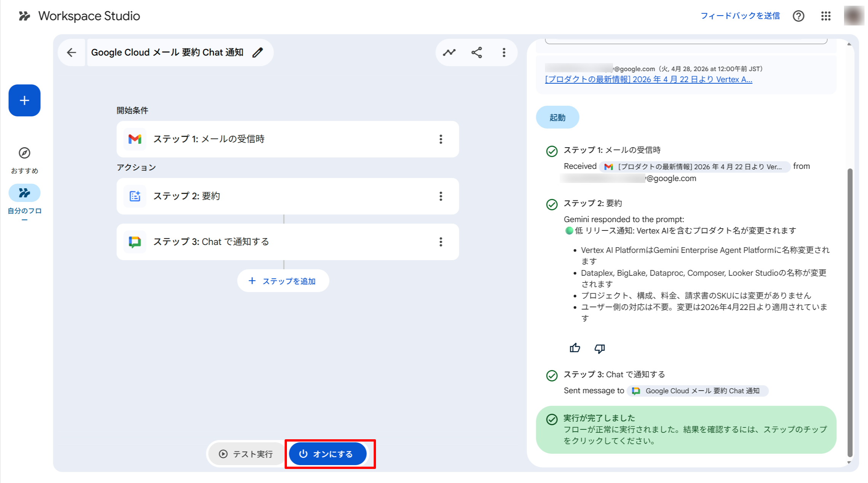Image resolution: width=868 pixels, height=483 pixels.
Task: Open the flow more options menu
Action: [x=504, y=52]
